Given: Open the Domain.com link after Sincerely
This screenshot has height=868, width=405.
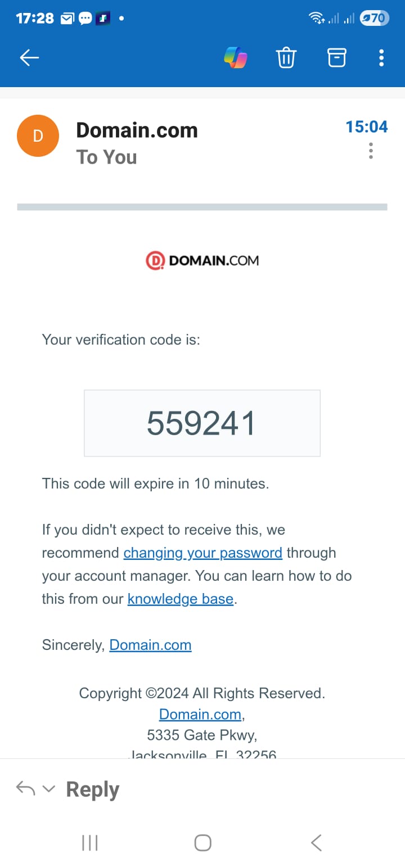Looking at the screenshot, I should (150, 645).
